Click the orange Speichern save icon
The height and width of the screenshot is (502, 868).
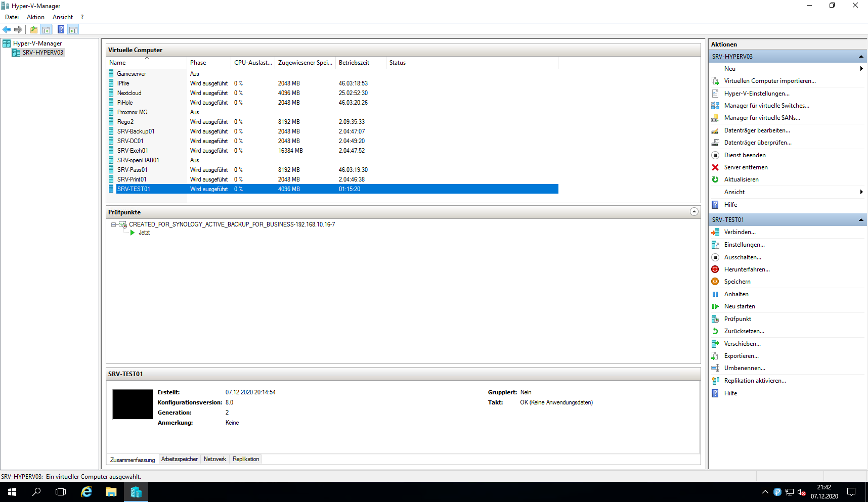pos(715,282)
